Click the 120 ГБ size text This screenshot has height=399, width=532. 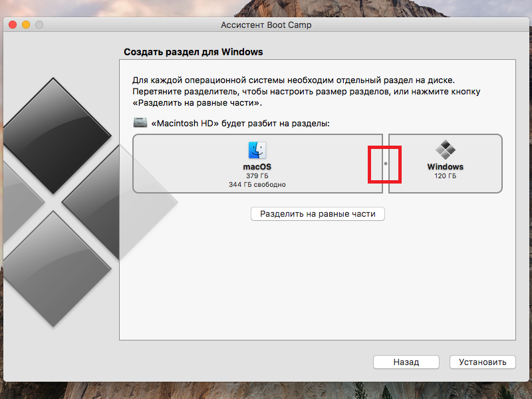tap(445, 176)
